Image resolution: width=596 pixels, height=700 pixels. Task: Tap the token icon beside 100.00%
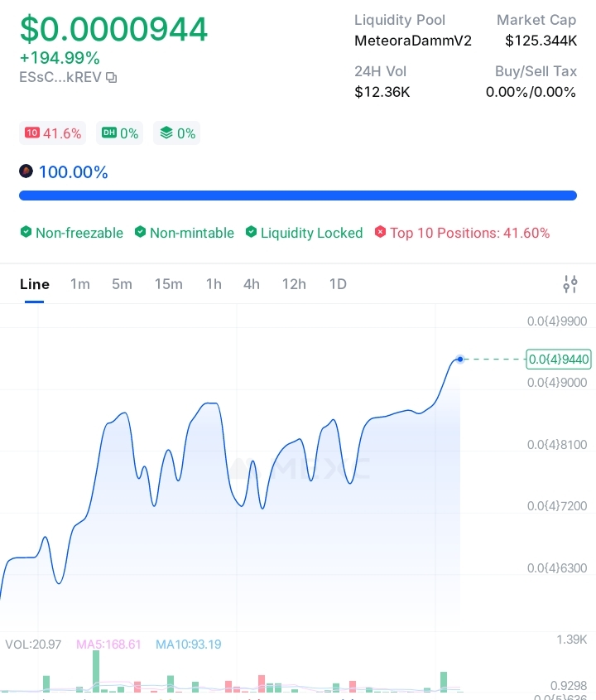tap(26, 172)
